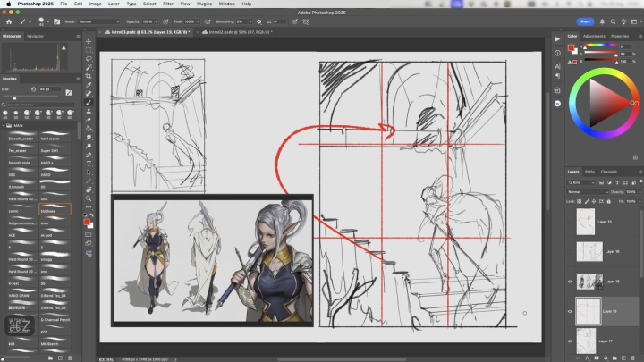Toggle visibility of Layer 17
Screen dimensions: 644x362
[x=571, y=341]
